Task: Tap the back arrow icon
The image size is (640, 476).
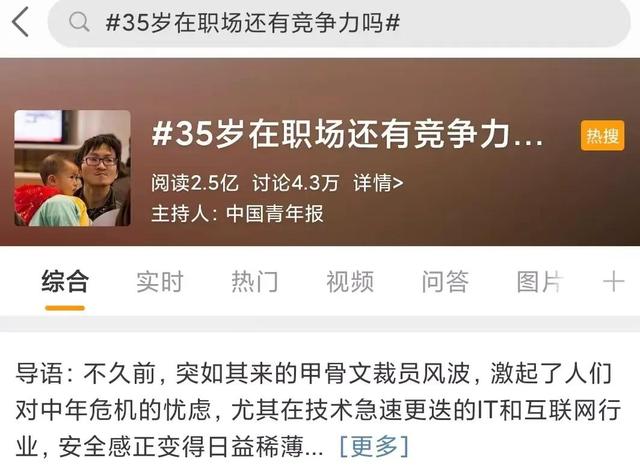Action: point(20,22)
